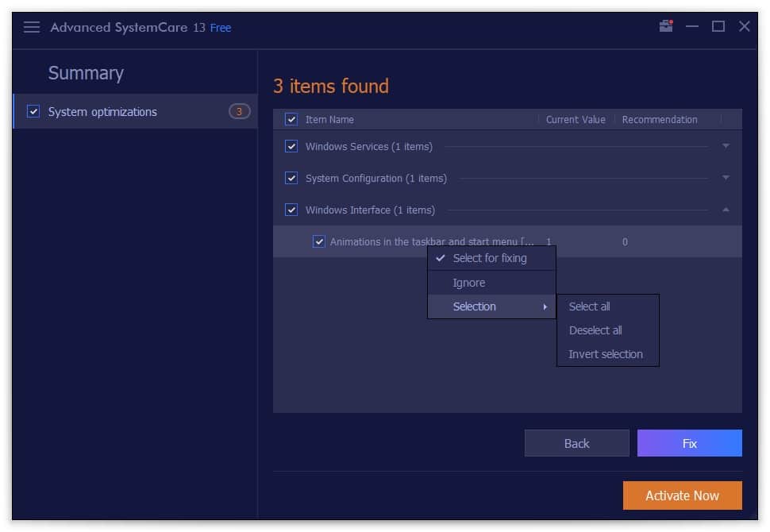Click the System Configuration (1 items) label

pos(376,178)
